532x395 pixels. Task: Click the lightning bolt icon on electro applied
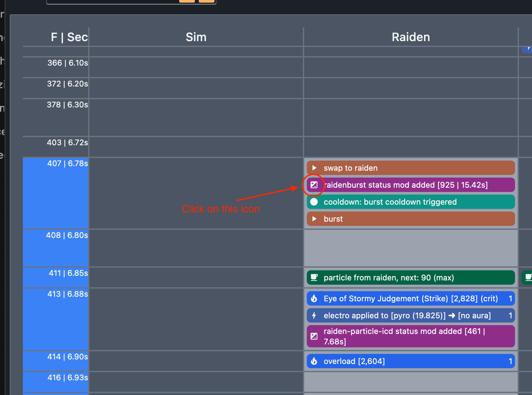coord(314,315)
